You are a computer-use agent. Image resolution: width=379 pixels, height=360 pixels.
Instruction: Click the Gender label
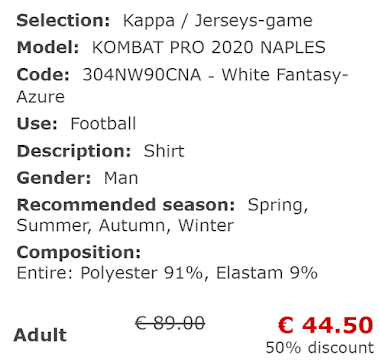[54, 178]
